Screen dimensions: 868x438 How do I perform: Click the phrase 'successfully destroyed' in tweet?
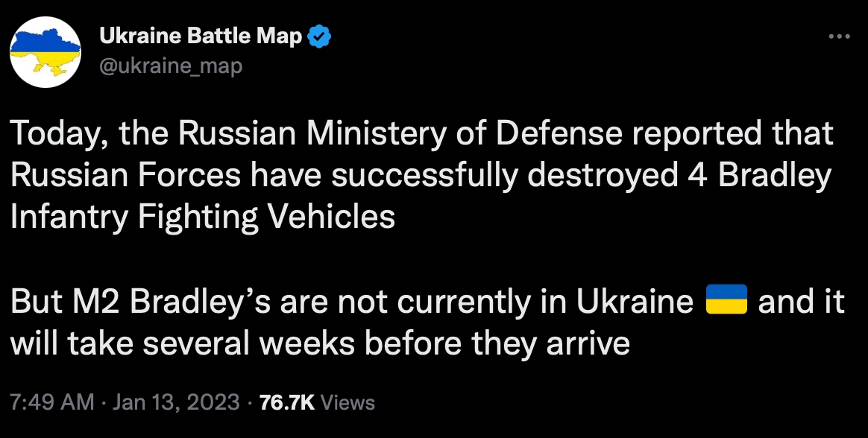click(x=480, y=177)
